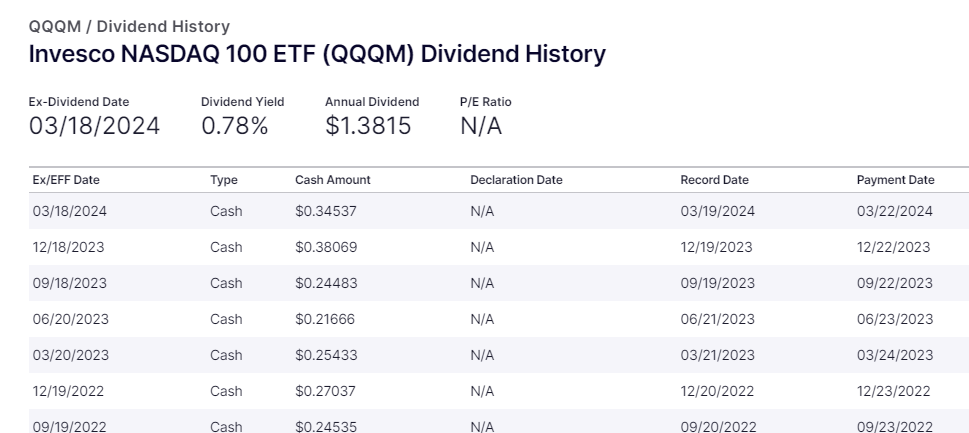969x433 pixels.
Task: Select the 03/18/2024 ex-date in first table row
Action: click(68, 211)
